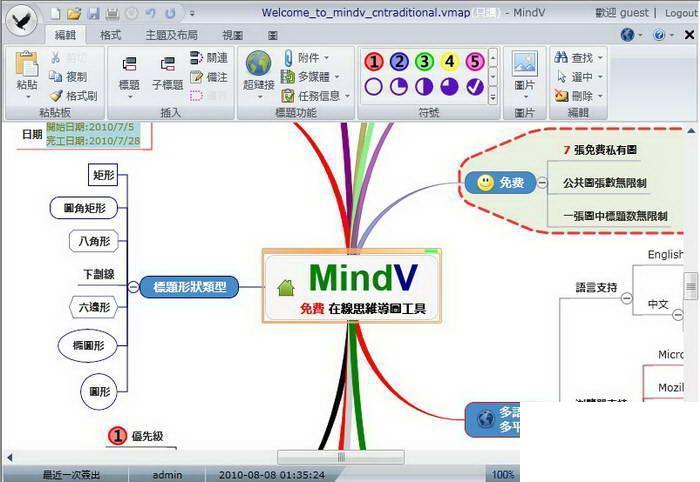
Task: Click the 超鏈接 hyperlink globe icon
Action: 258,63
